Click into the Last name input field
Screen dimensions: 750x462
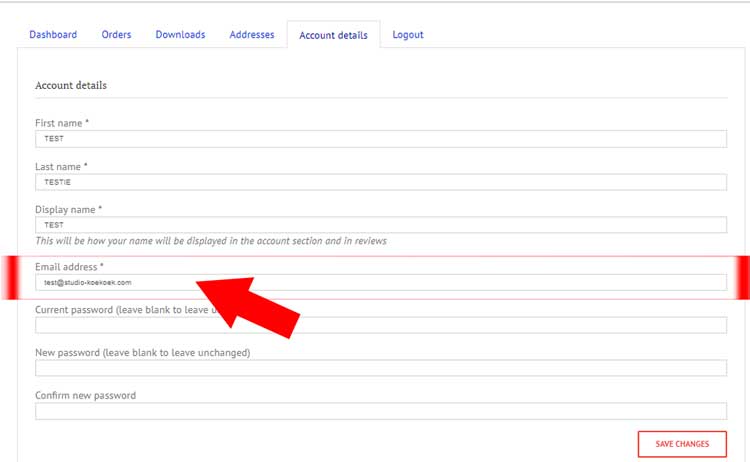(x=380, y=182)
